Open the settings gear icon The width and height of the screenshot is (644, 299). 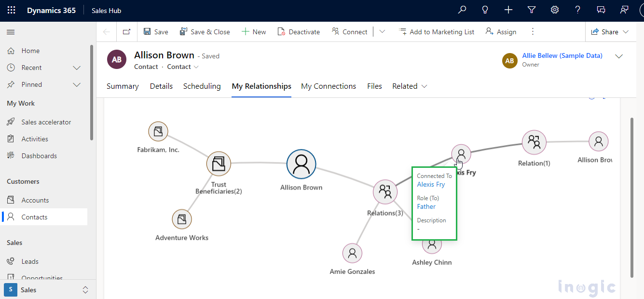555,10
